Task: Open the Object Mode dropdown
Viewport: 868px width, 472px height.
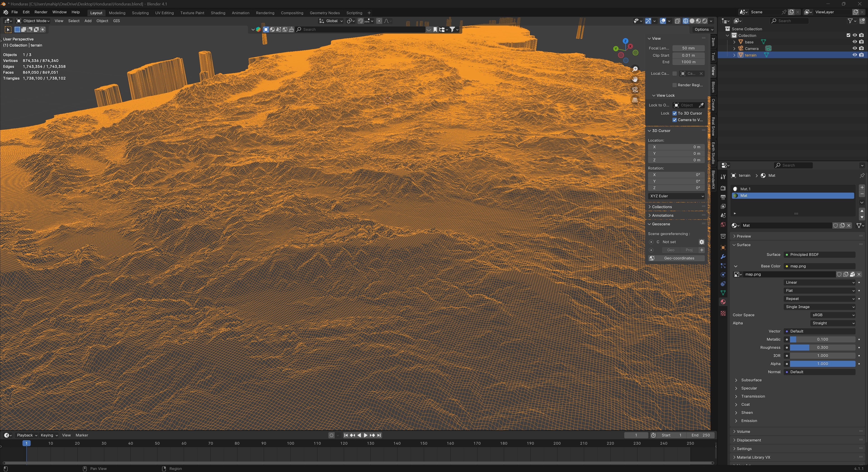Action: (33, 21)
